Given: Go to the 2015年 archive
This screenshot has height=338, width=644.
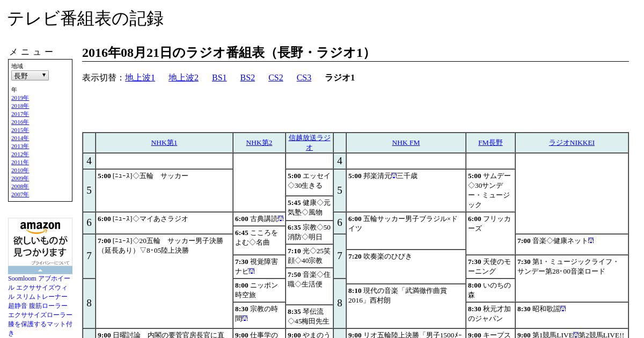Looking at the screenshot, I should 20,130.
